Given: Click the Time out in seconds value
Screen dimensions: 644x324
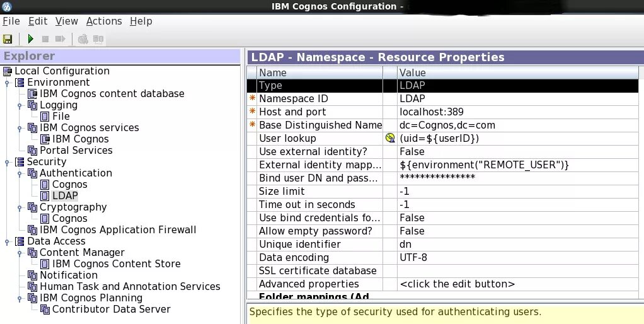Looking at the screenshot, I should pos(518,204).
